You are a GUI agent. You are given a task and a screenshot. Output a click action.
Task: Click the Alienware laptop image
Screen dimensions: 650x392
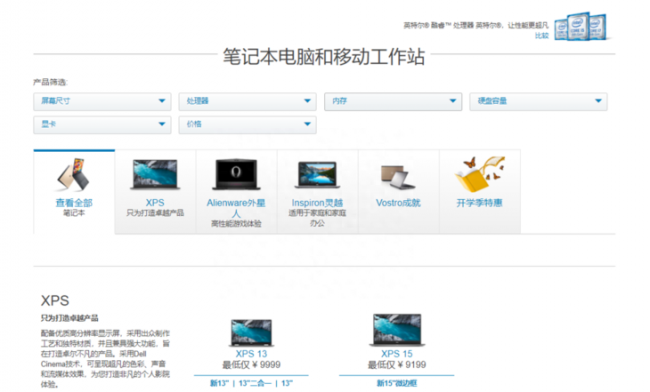pyautogui.click(x=236, y=174)
